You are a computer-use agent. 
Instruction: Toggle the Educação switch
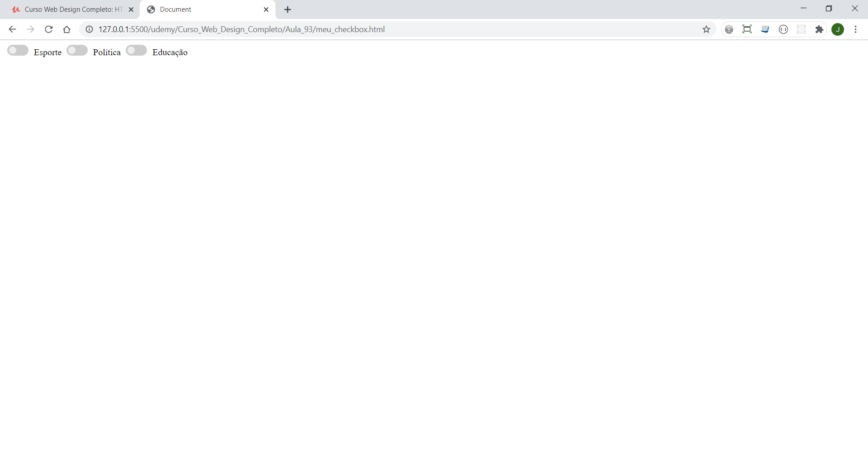136,50
